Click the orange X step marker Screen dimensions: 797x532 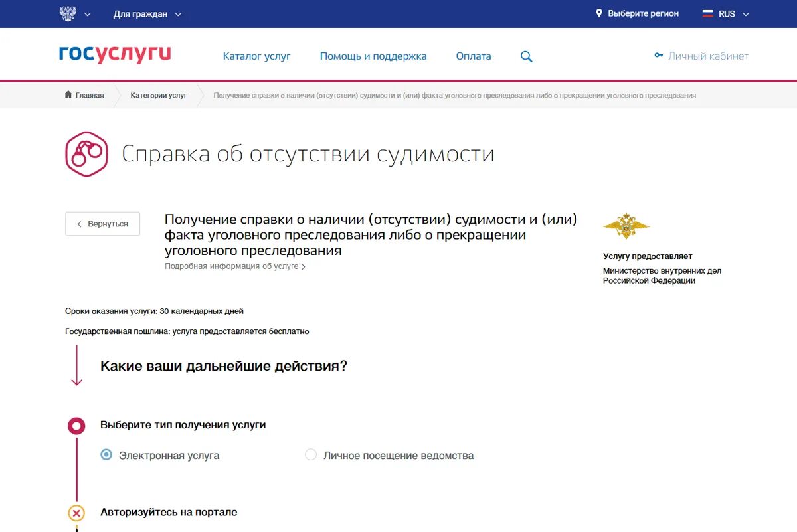coord(76,513)
